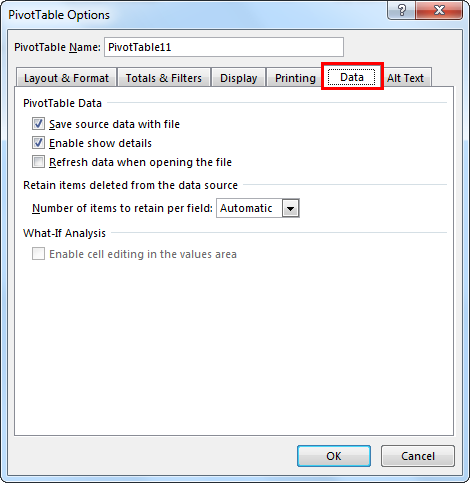Click Enable cell editing in values area checkbox
Viewport: 470px width, 483px height.
pos(38,254)
